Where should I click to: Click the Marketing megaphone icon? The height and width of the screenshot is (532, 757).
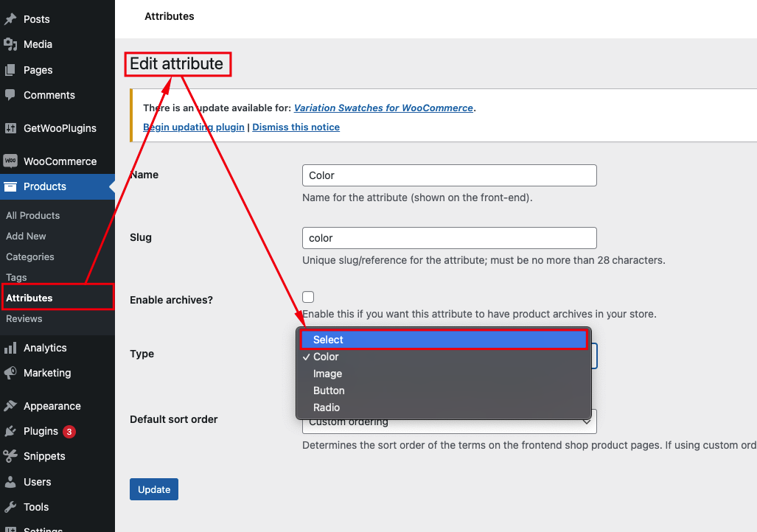tap(10, 373)
